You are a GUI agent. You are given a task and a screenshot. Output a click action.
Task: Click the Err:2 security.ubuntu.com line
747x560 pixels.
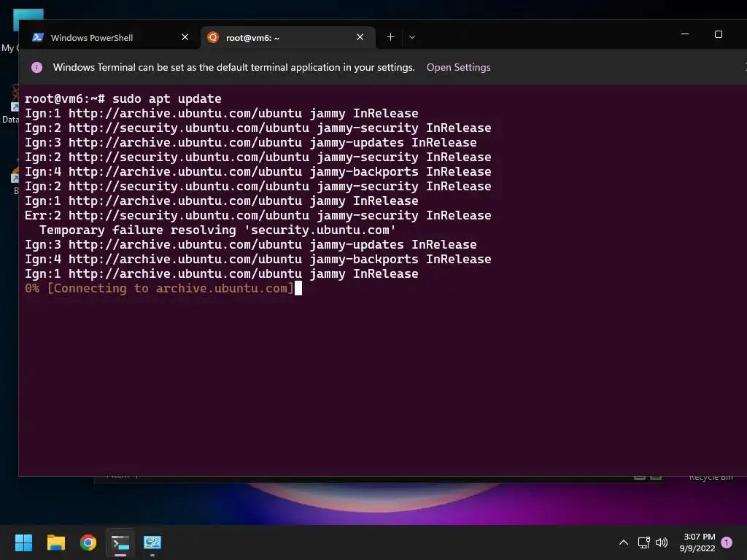point(258,215)
